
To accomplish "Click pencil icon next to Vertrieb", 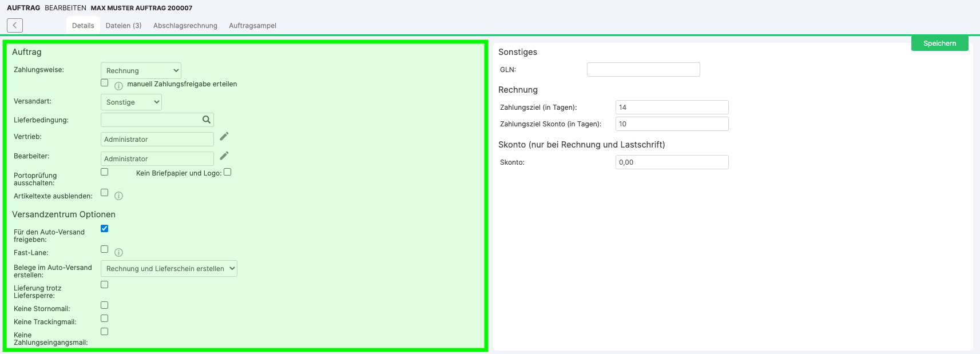I will [x=224, y=136].
